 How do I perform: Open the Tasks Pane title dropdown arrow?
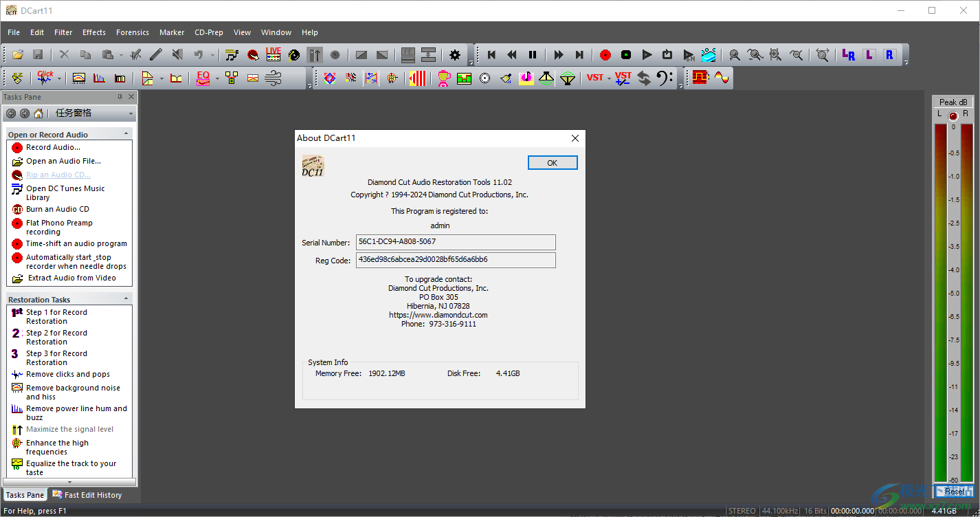point(131,113)
